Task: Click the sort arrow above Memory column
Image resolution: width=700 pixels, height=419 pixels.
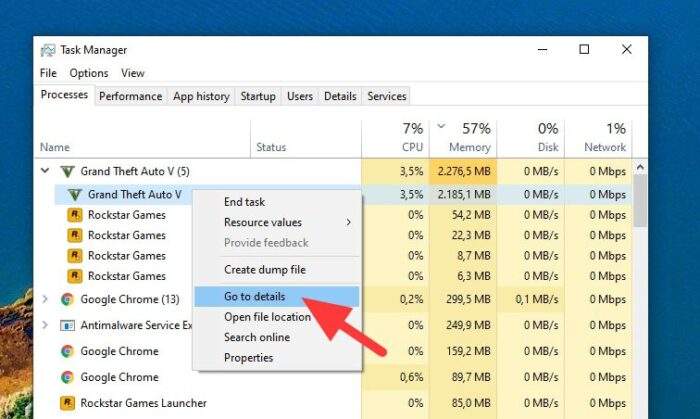Action: [441, 126]
